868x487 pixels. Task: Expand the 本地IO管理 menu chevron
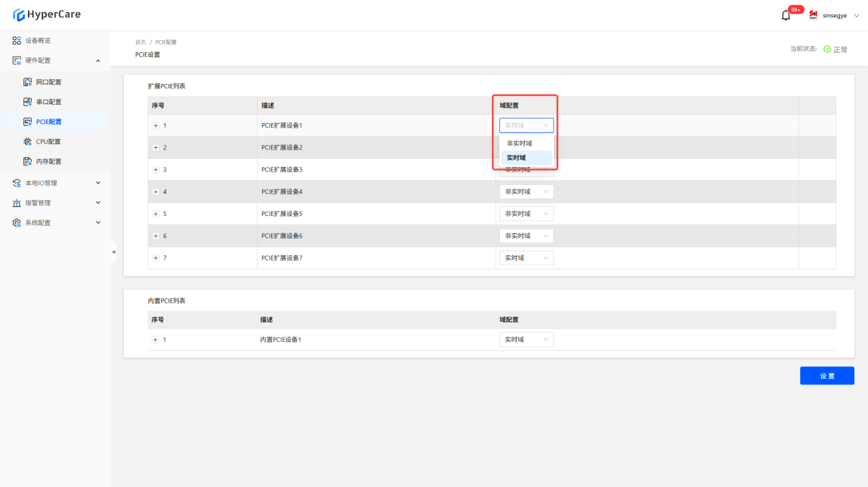pos(98,183)
